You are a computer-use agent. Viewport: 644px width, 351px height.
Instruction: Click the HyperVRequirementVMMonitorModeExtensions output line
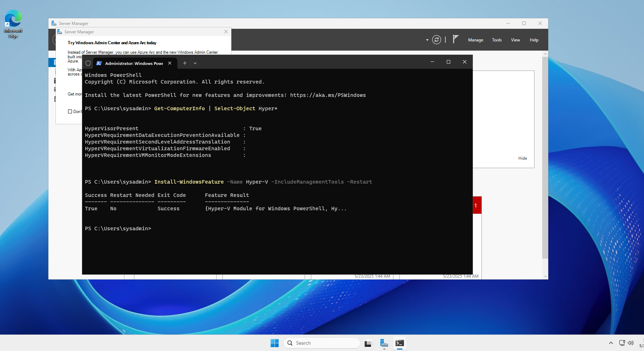(x=165, y=155)
